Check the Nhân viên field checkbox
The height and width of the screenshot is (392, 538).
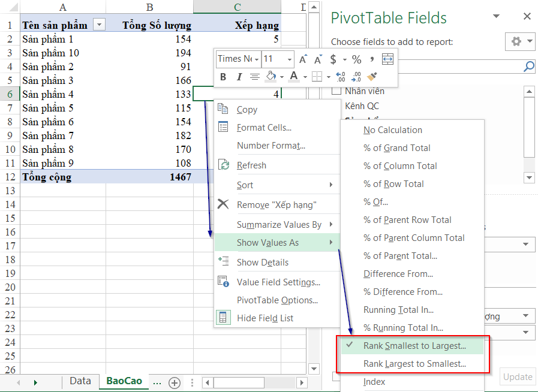[x=336, y=91]
